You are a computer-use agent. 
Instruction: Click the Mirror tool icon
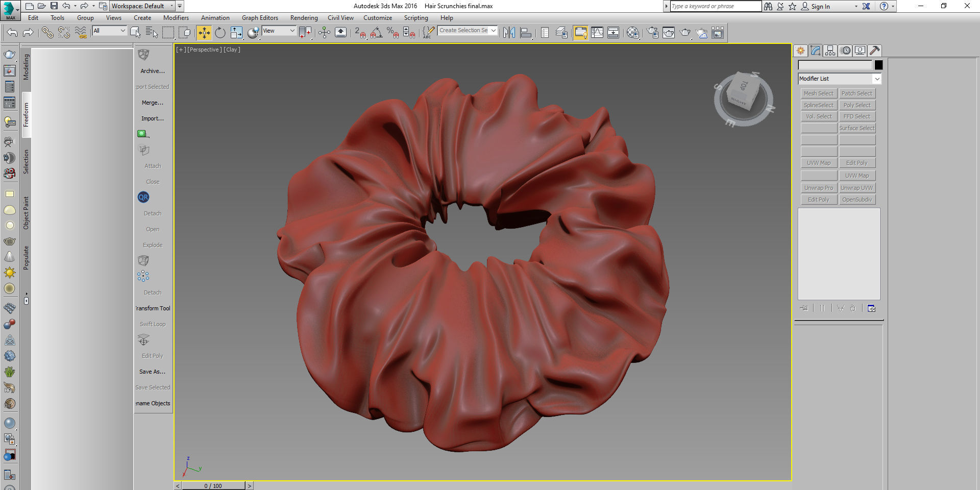[x=509, y=33]
